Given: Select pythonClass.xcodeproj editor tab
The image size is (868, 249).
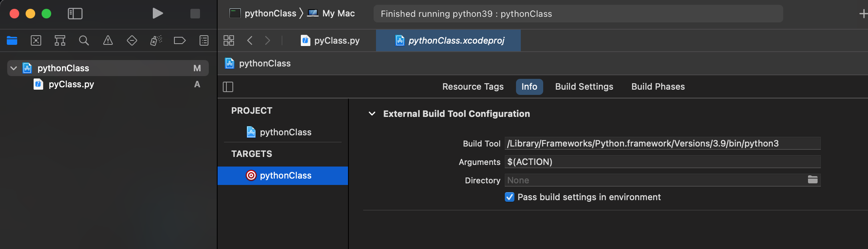Looking at the screenshot, I should pos(448,40).
